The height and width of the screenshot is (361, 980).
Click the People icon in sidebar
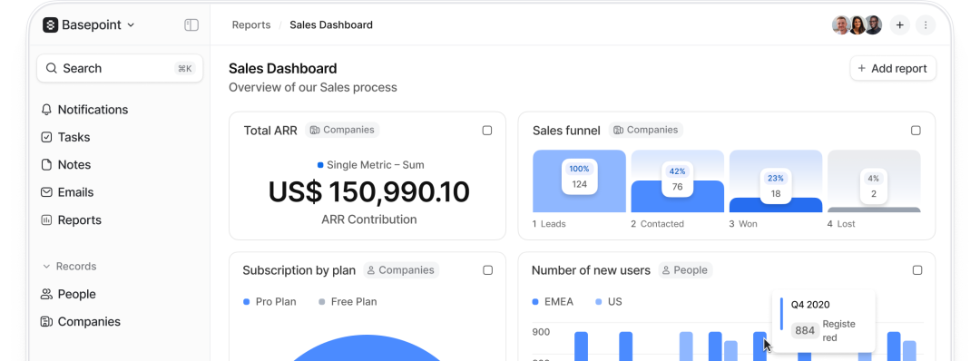pos(46,294)
